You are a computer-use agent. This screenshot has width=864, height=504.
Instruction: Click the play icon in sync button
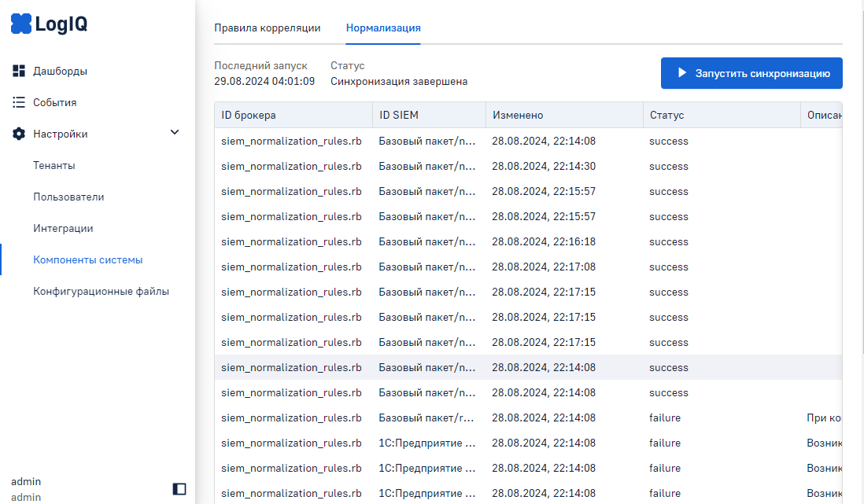pyautogui.click(x=682, y=73)
